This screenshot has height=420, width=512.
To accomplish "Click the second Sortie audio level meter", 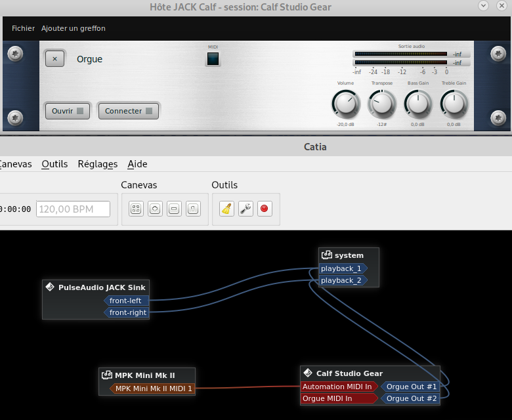I will 400,62.
